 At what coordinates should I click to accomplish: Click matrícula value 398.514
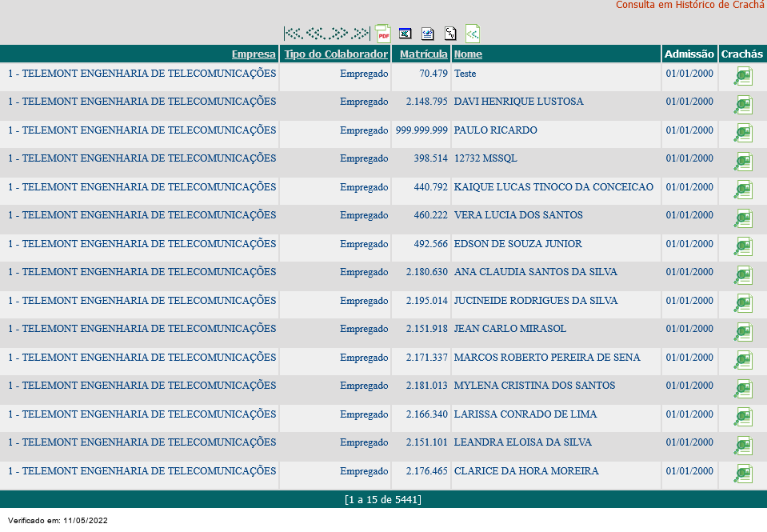pyautogui.click(x=430, y=158)
